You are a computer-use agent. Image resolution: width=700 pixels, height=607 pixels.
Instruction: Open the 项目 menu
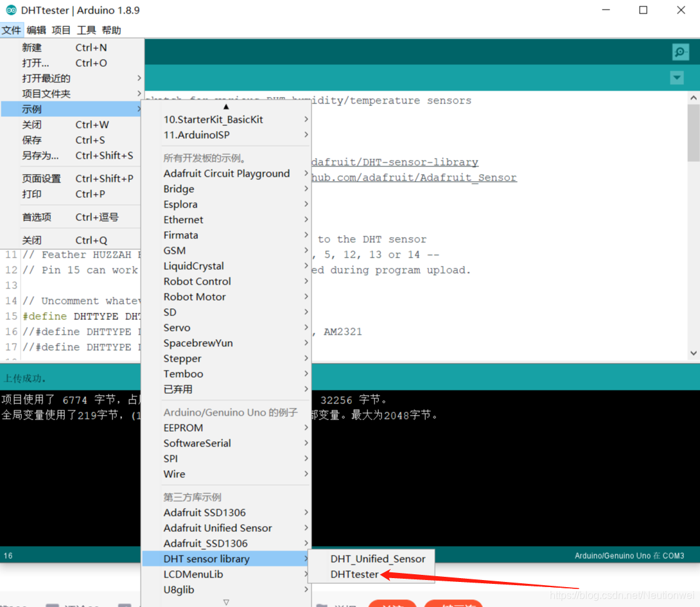(61, 30)
